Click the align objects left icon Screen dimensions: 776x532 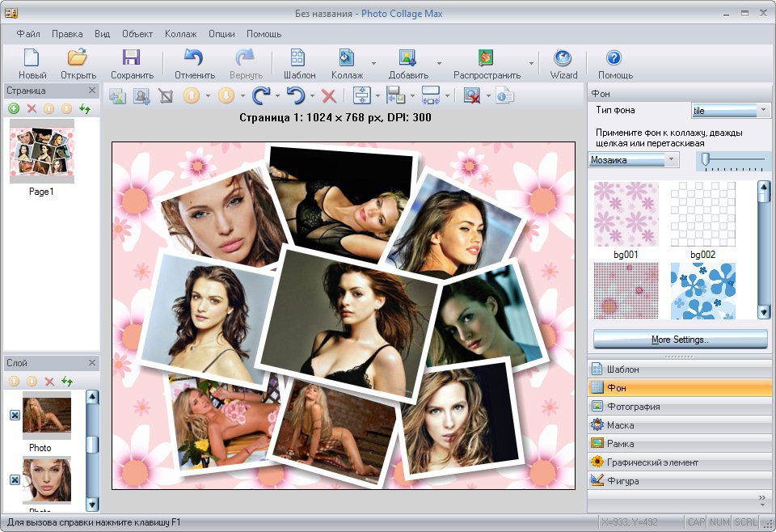tap(396, 95)
